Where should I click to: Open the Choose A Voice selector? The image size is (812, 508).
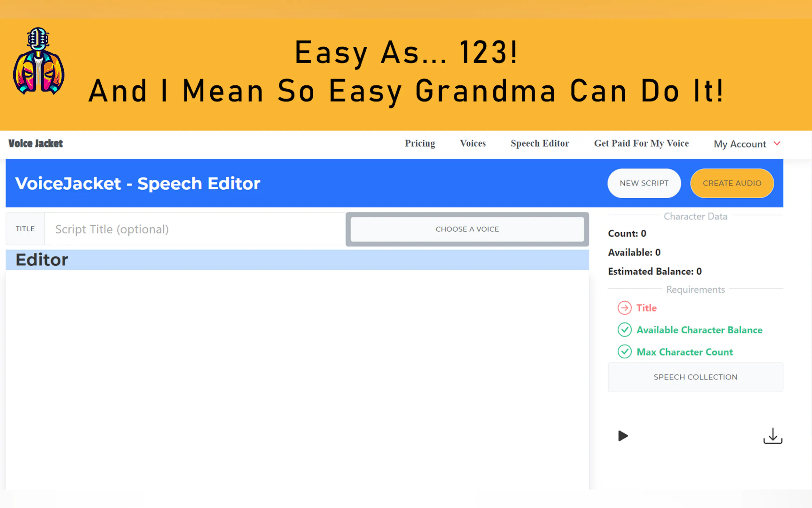(467, 229)
